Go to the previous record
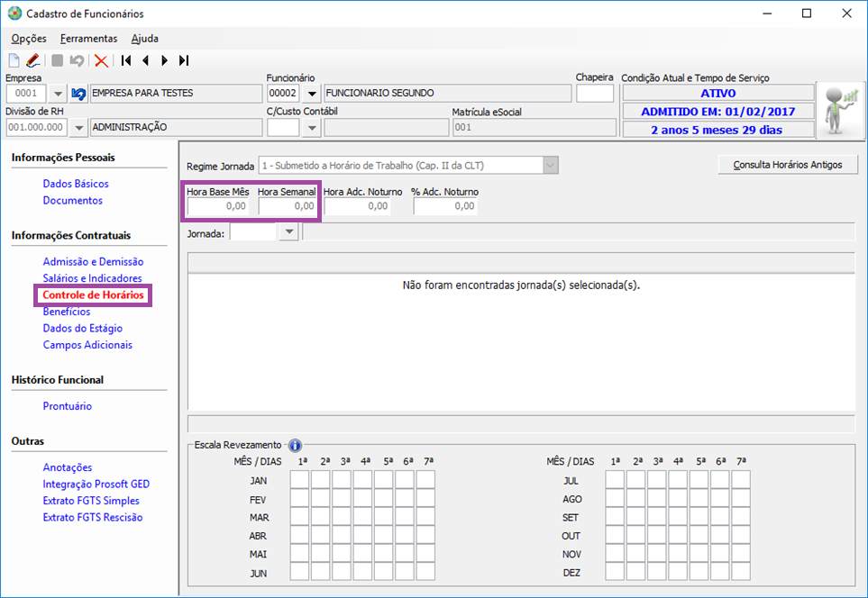The height and width of the screenshot is (598, 868). point(146,60)
